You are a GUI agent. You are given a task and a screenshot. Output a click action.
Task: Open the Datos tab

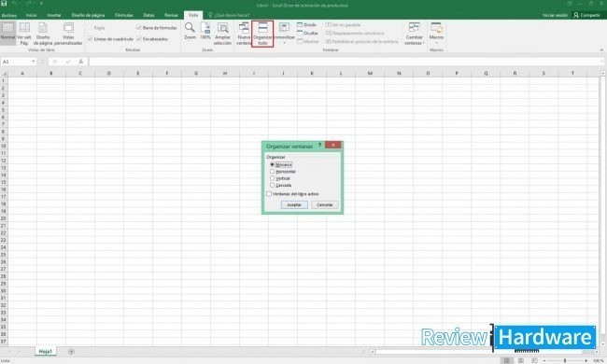[x=148, y=15]
